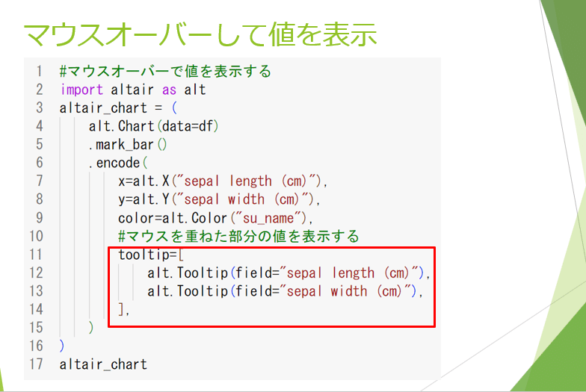The width and height of the screenshot is (586, 392).
Task: Click the '.encode(' code line
Action: coord(118,163)
